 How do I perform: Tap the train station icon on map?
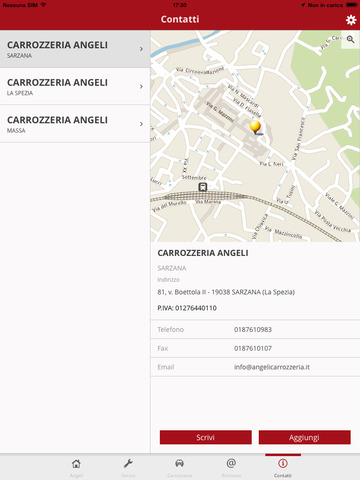pos(203,187)
